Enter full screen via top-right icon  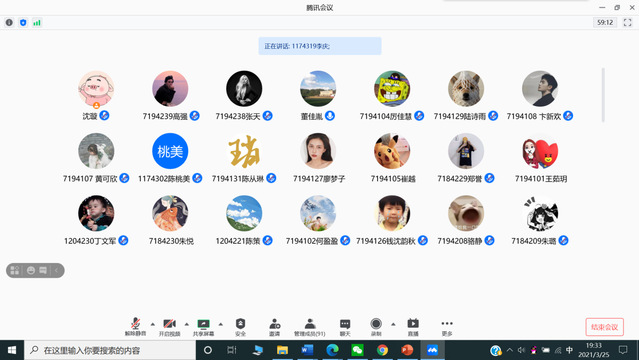[628, 22]
